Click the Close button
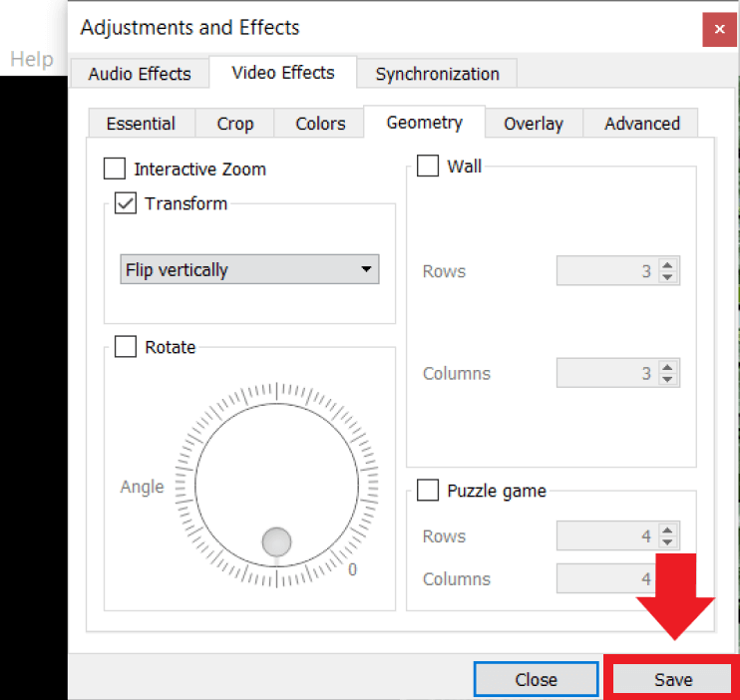This screenshot has width=740, height=700. coord(536,679)
